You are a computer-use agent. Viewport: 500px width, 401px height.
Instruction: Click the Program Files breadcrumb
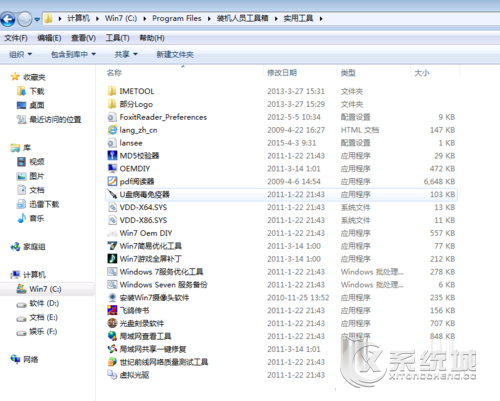tap(177, 18)
